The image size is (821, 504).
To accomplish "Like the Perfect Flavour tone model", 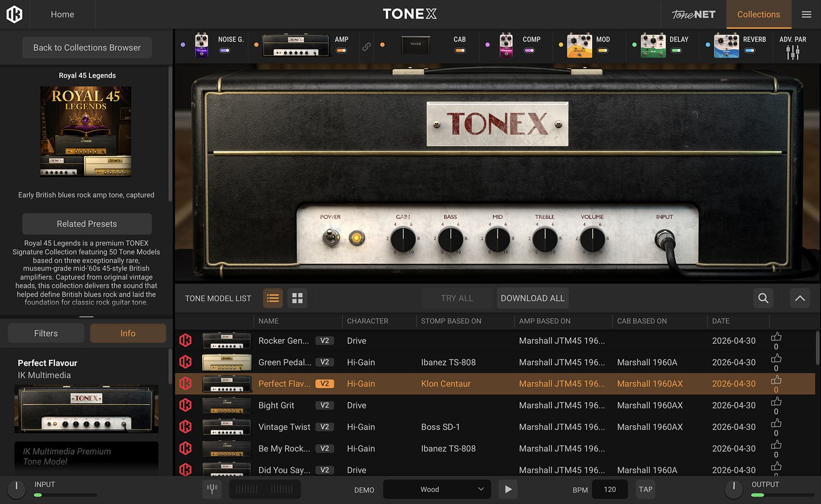I will [x=776, y=380].
